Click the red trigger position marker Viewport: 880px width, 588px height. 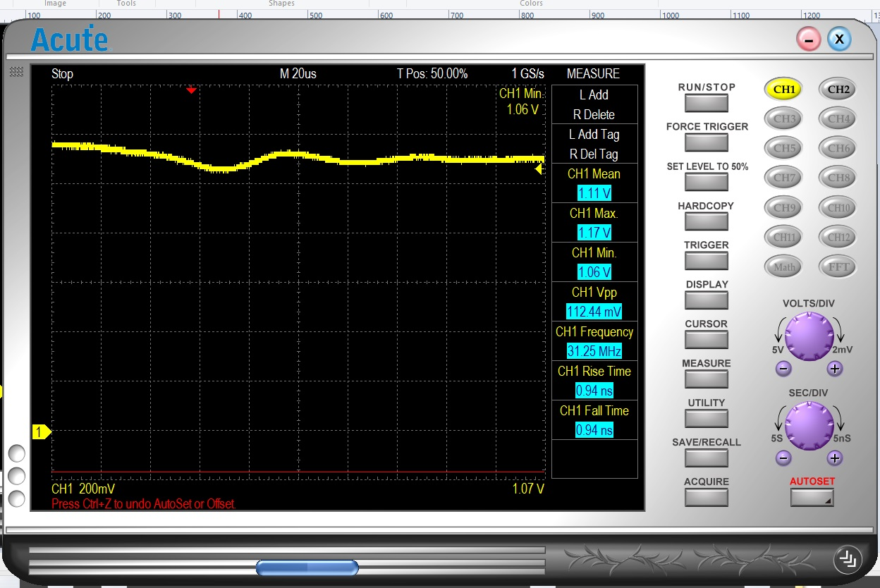[x=191, y=90]
